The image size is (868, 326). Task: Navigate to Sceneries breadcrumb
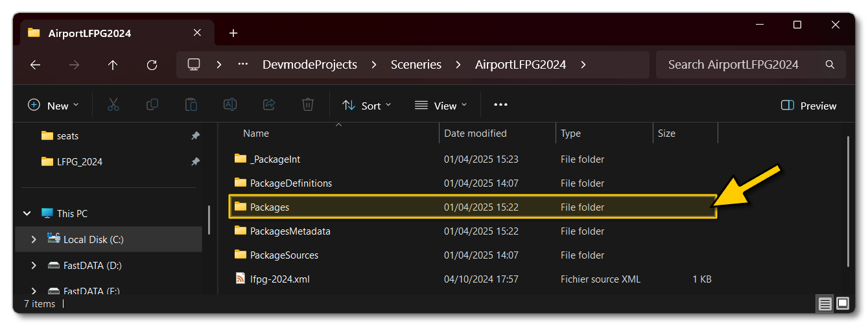point(416,65)
